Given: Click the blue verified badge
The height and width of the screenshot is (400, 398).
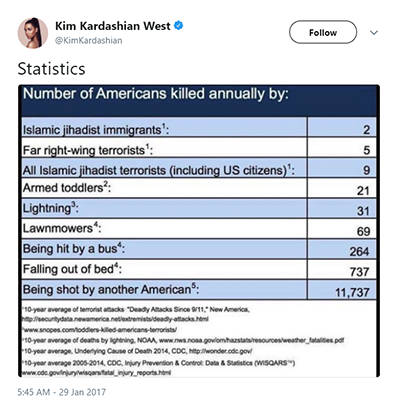Looking at the screenshot, I should pos(179,26).
